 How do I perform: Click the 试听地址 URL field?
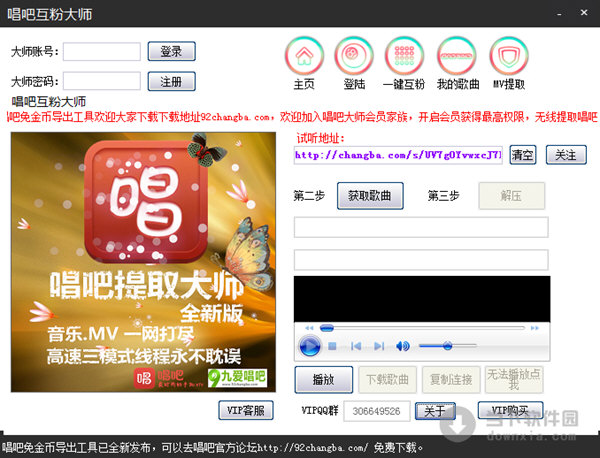point(398,155)
